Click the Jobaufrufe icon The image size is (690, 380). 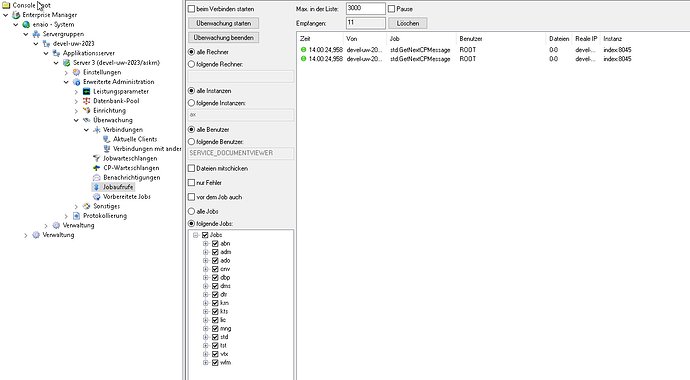click(97, 187)
